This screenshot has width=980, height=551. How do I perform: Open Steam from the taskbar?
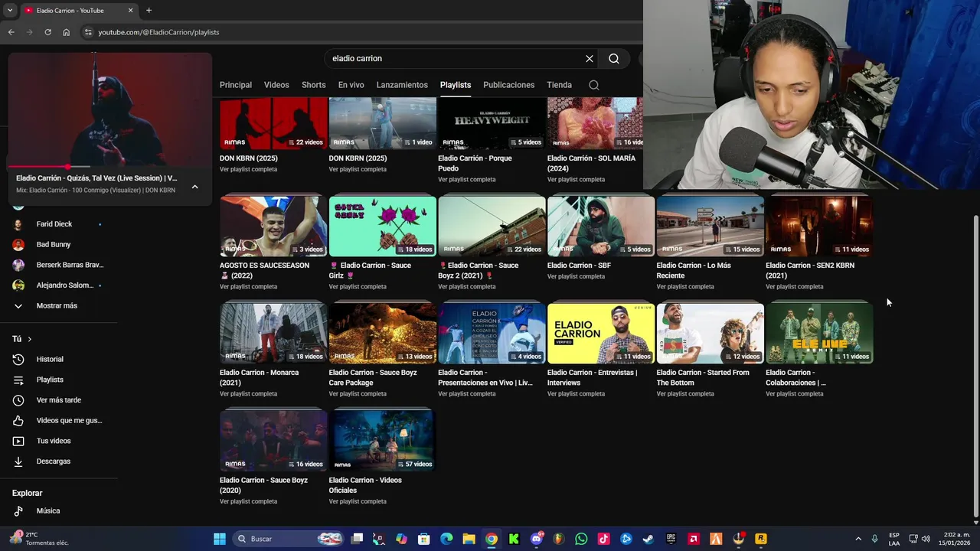click(x=648, y=539)
